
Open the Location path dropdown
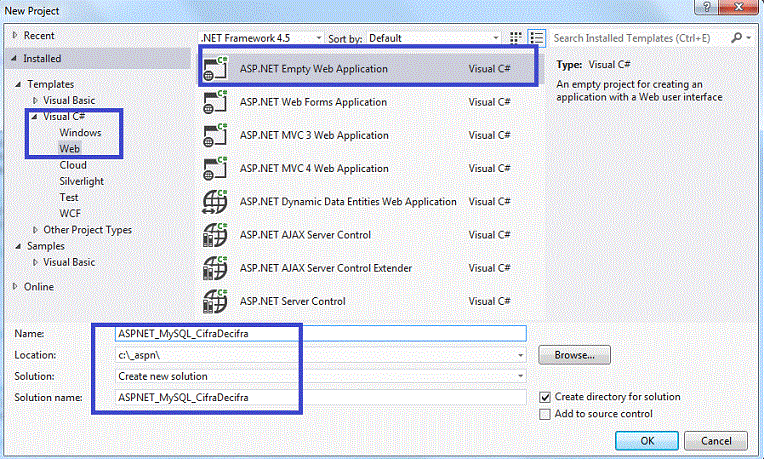[520, 355]
